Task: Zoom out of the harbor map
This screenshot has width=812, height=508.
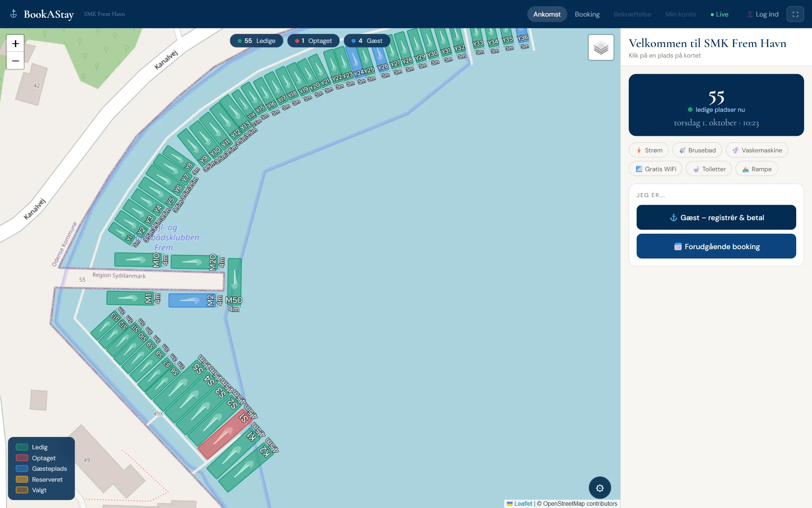Action: [15, 61]
